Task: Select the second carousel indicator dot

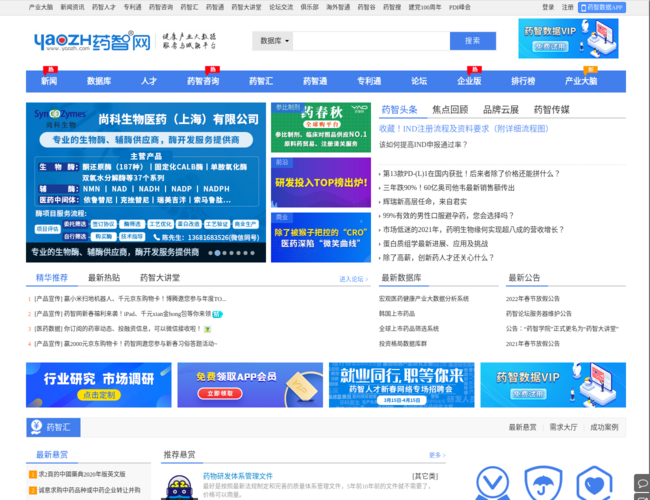Action: pos(217,253)
